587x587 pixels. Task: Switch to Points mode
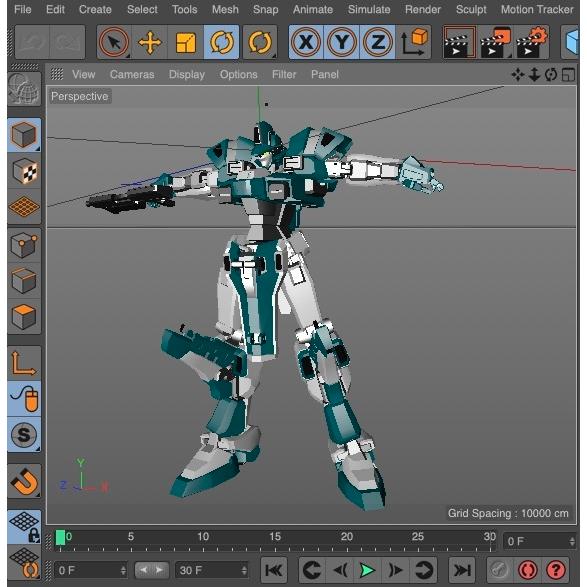(24, 245)
